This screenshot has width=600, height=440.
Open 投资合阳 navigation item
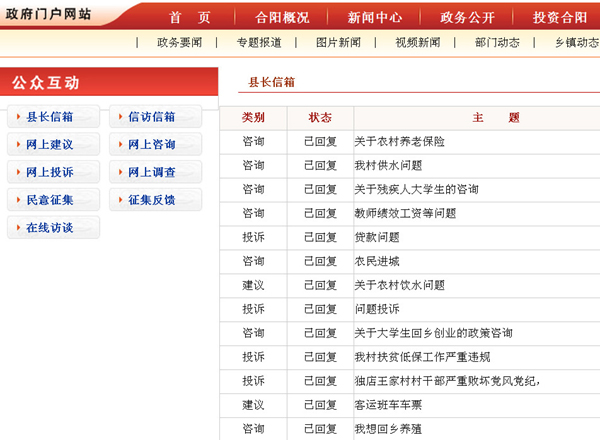tap(559, 18)
